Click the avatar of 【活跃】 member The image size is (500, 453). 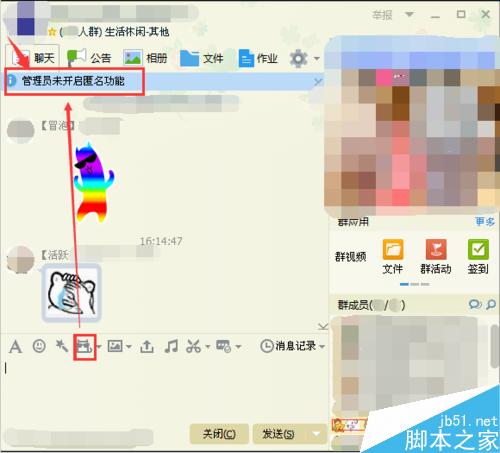pyautogui.click(x=21, y=260)
